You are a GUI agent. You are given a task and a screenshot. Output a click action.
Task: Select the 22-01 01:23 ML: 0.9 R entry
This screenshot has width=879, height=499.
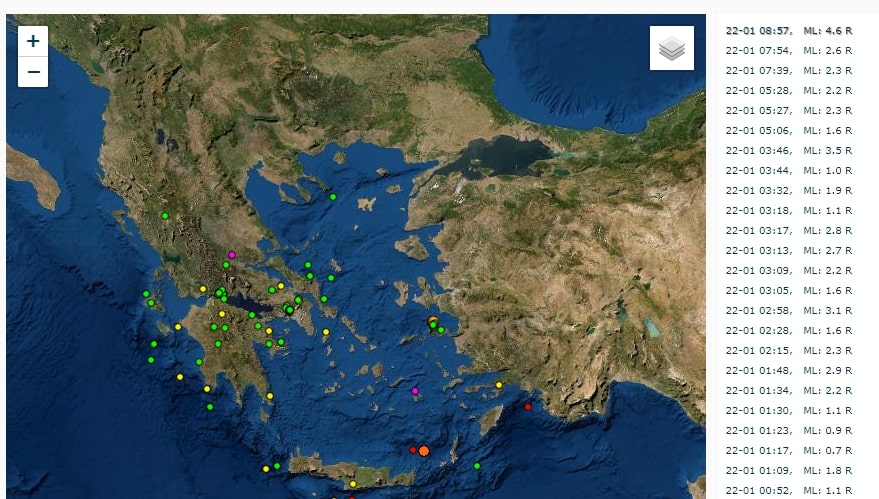click(789, 431)
